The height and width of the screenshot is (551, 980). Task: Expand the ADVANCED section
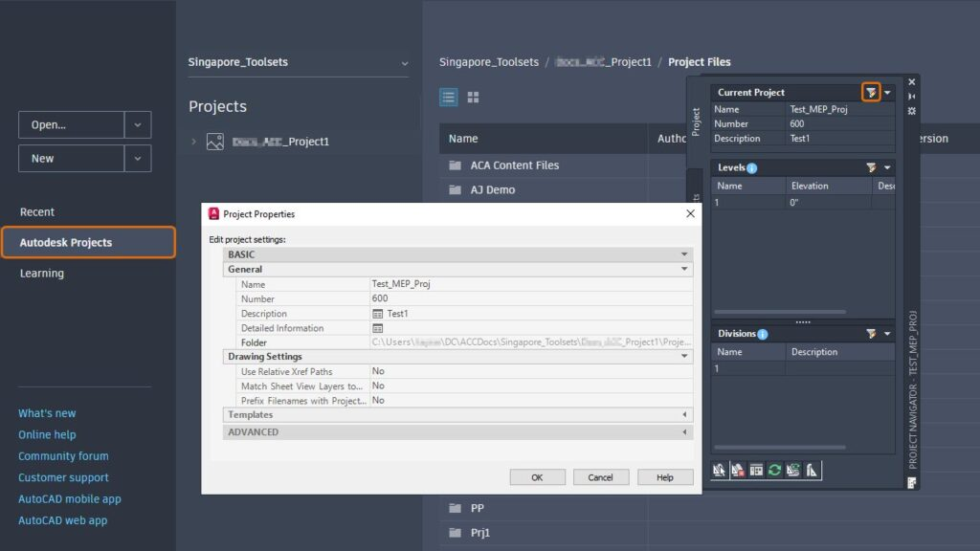click(684, 432)
